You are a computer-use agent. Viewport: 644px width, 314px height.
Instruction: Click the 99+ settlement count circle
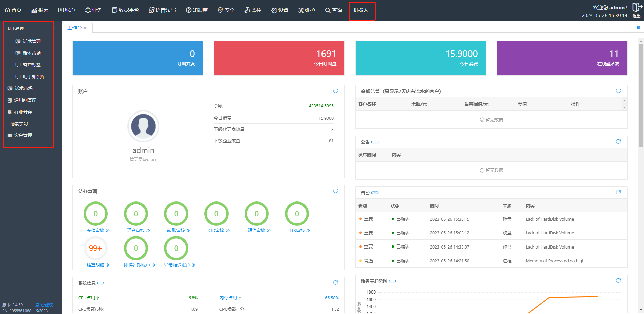[x=95, y=248]
